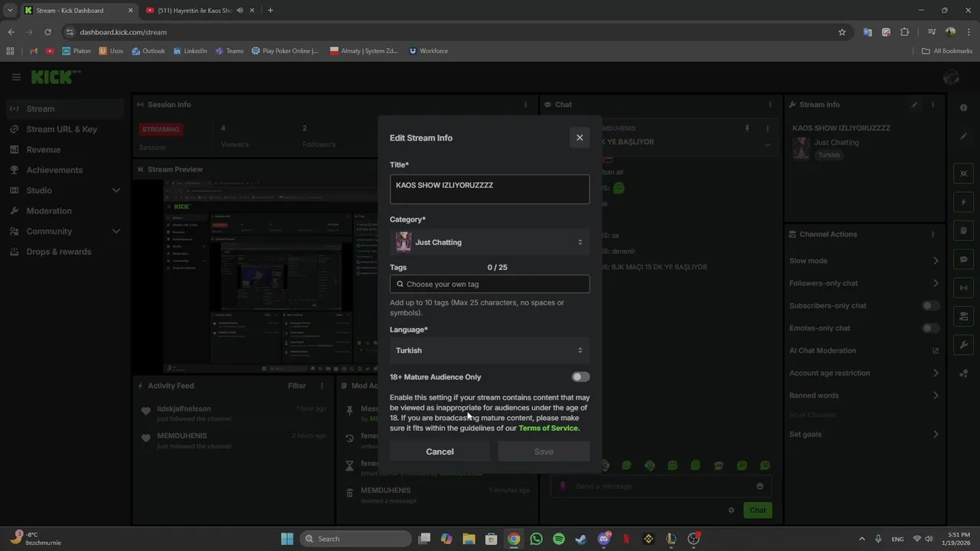Collapse the pinned message chevron in chat
Viewport: 980px width, 551px height.
pos(767,145)
